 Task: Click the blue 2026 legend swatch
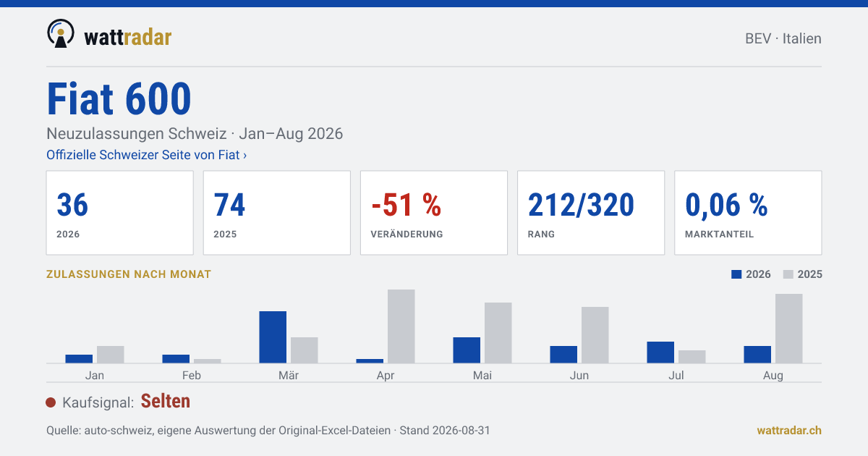pyautogui.click(x=737, y=274)
